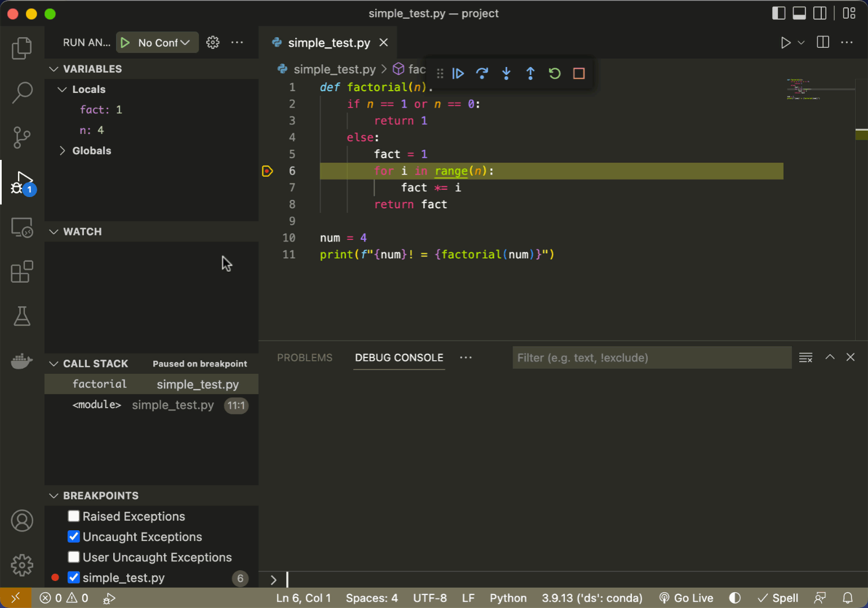Step Out in the debug toolbar

531,73
